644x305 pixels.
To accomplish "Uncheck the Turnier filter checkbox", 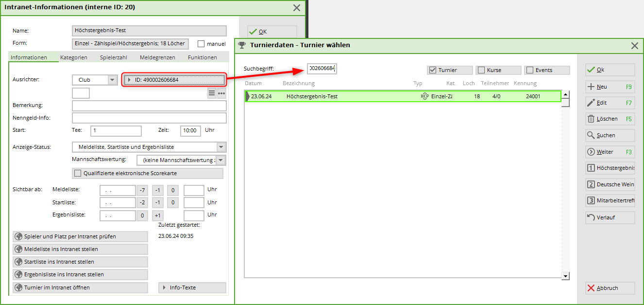I will click(x=433, y=70).
